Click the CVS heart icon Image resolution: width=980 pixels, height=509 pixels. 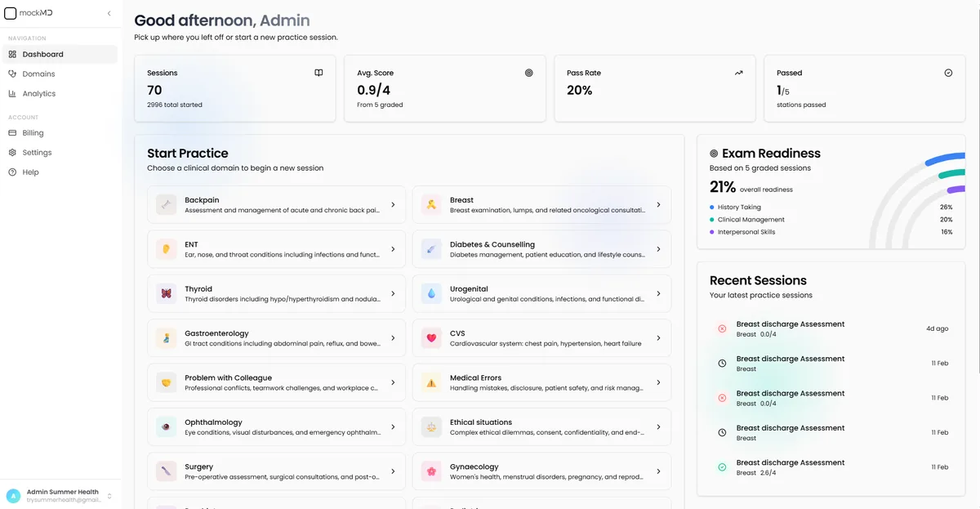430,337
